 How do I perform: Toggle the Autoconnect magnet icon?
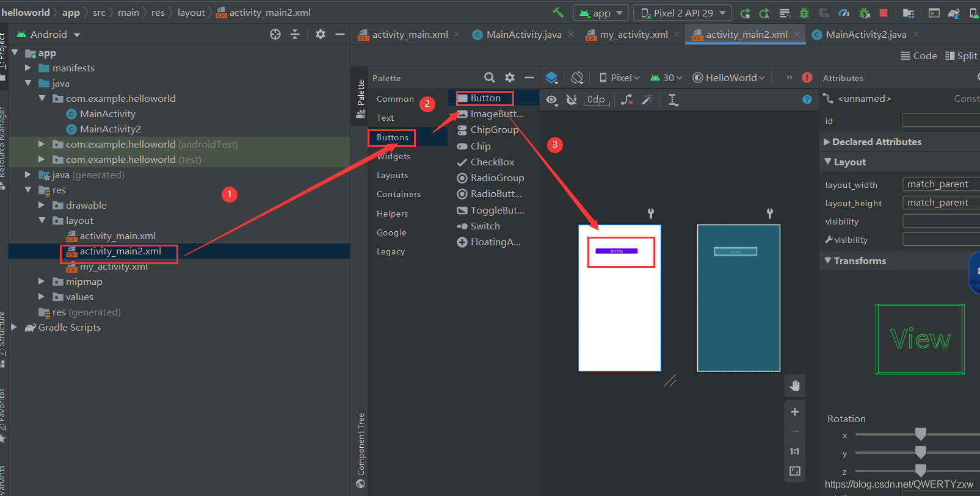click(572, 99)
